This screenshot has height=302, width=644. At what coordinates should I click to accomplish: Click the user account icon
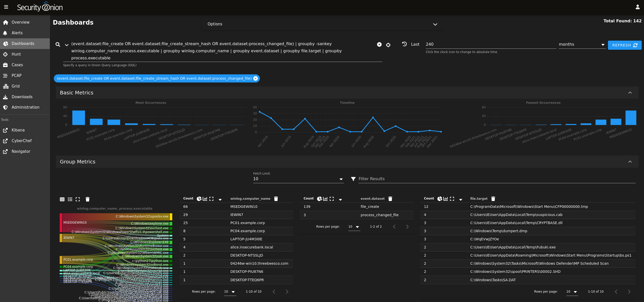638,7
